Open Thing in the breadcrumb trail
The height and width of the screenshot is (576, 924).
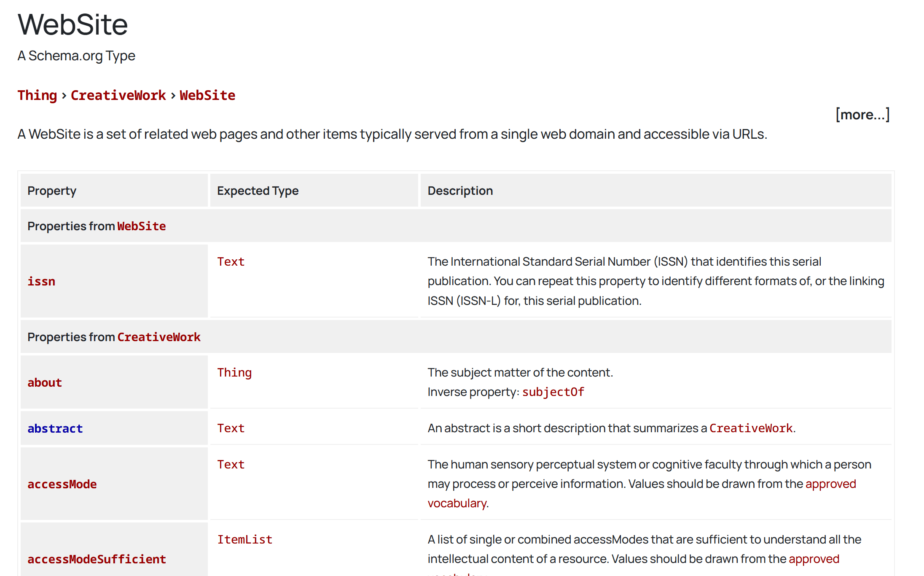pyautogui.click(x=37, y=95)
